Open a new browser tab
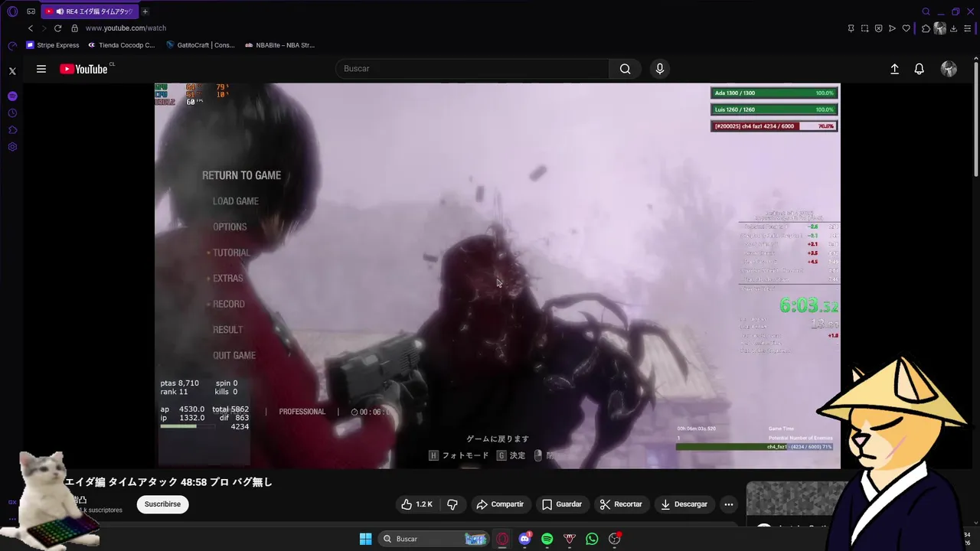Screen dimensions: 980x551 [x=145, y=11]
